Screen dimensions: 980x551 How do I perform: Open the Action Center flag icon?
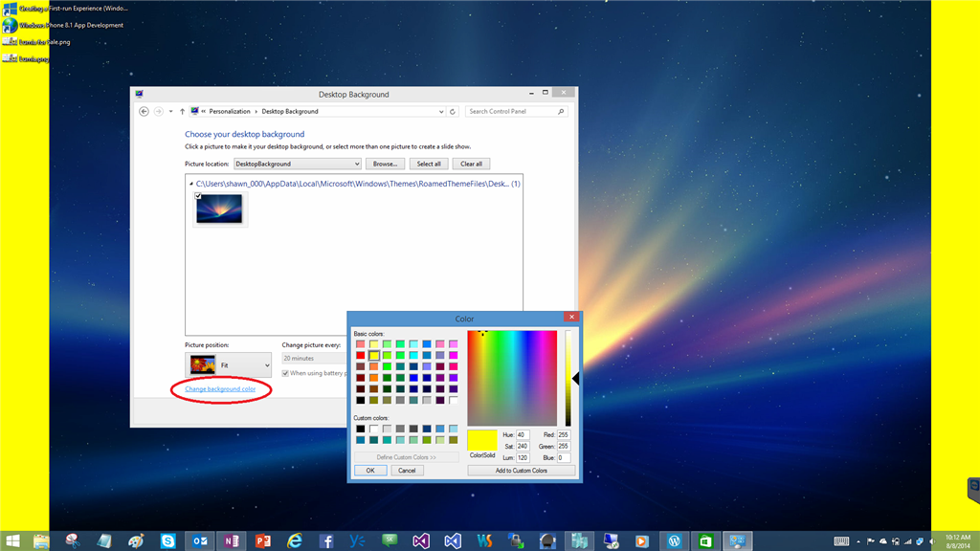coord(871,541)
